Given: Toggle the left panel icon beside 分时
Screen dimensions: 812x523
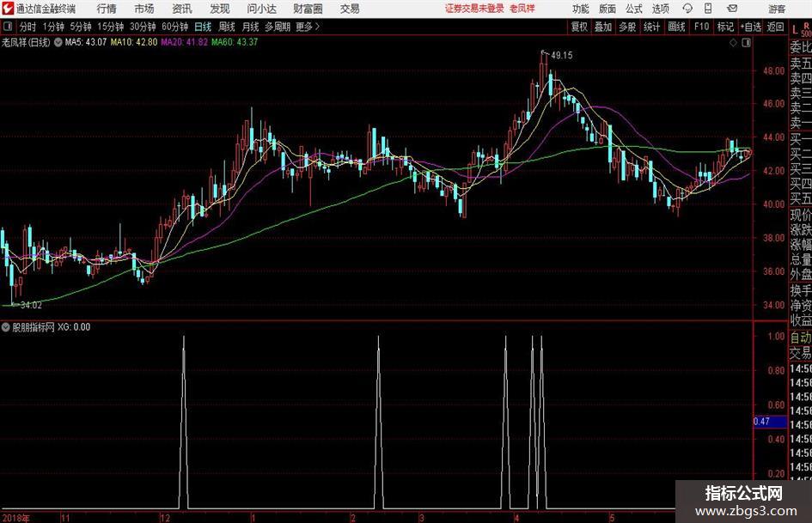Looking at the screenshot, I should click(7, 27).
